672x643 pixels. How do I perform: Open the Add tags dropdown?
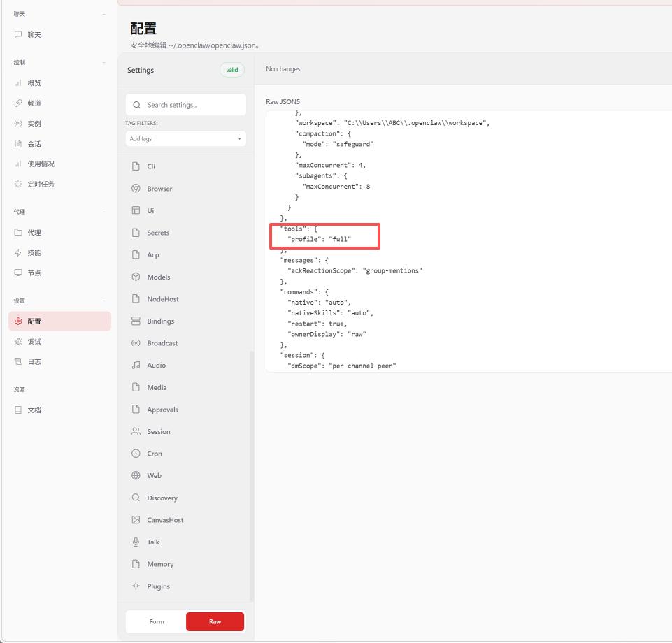[x=185, y=138]
